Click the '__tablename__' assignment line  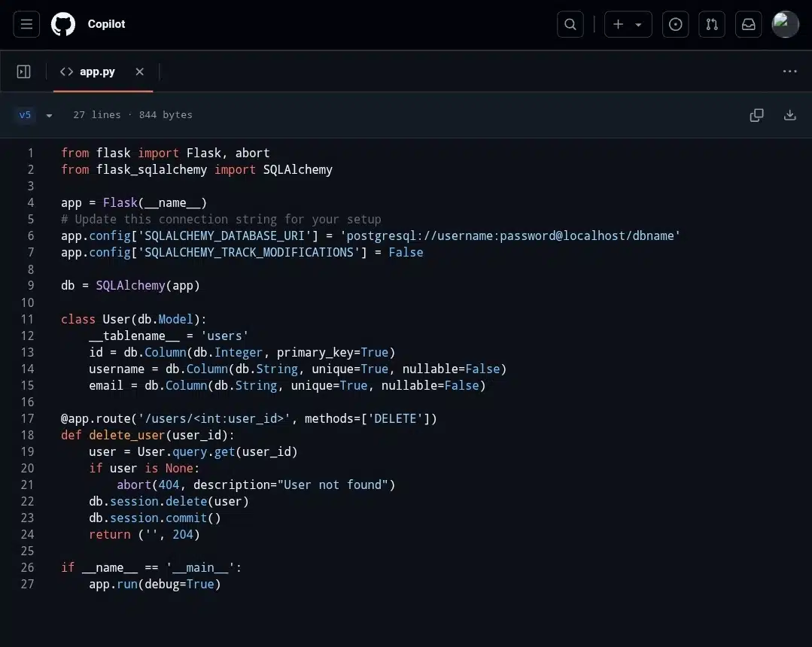[169, 336]
